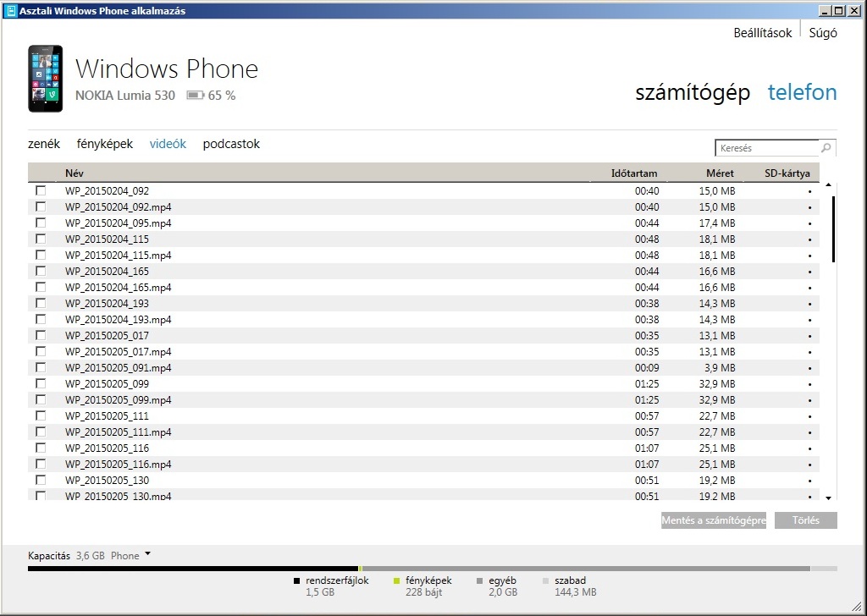Screen dimensions: 867x616
Task: Click the Törlés button
Action: (806, 520)
